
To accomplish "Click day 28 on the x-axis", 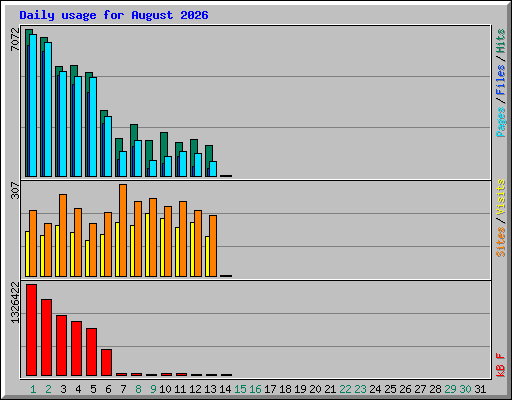I will 435,389.
